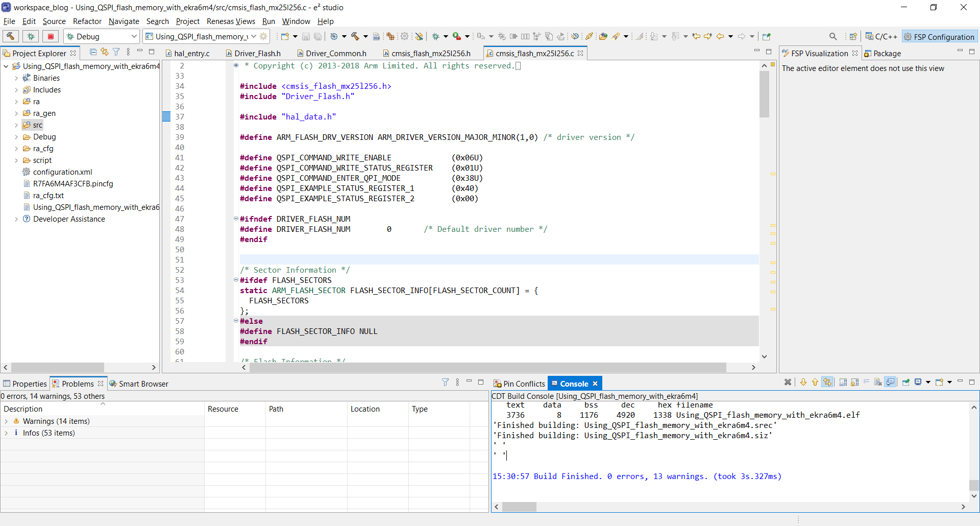Image resolution: width=980 pixels, height=526 pixels.
Task: Click the Build hammer icon in launch bar
Action: click(x=11, y=36)
